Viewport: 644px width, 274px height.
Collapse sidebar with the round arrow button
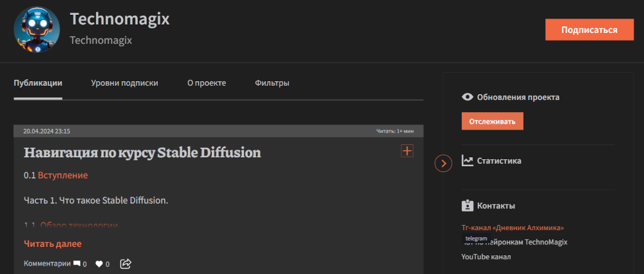point(444,163)
